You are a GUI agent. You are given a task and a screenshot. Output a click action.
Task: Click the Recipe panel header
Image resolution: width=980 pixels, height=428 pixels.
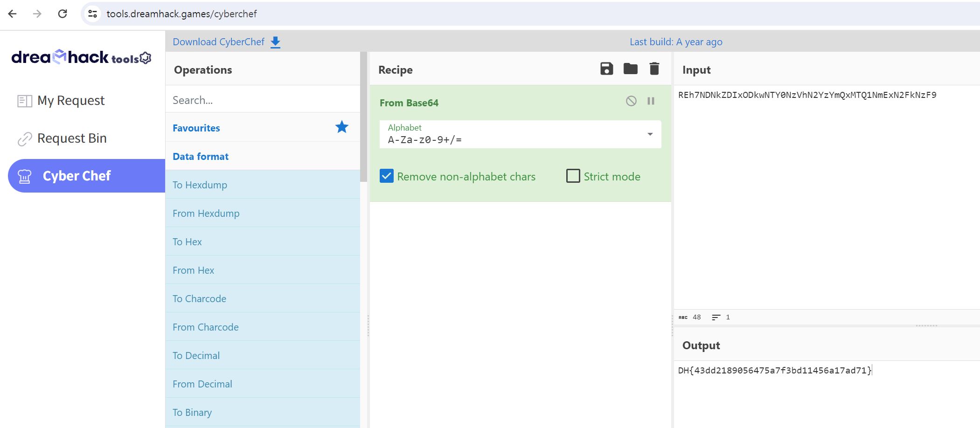coord(396,70)
